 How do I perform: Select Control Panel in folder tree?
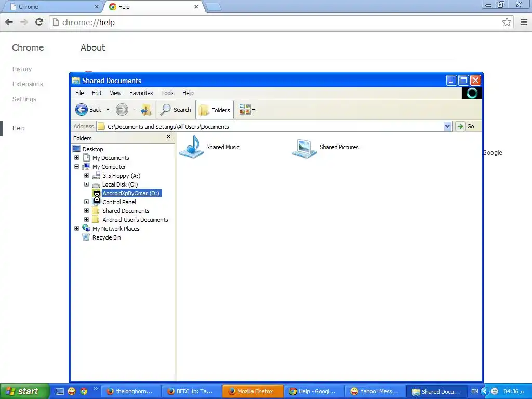pyautogui.click(x=119, y=202)
